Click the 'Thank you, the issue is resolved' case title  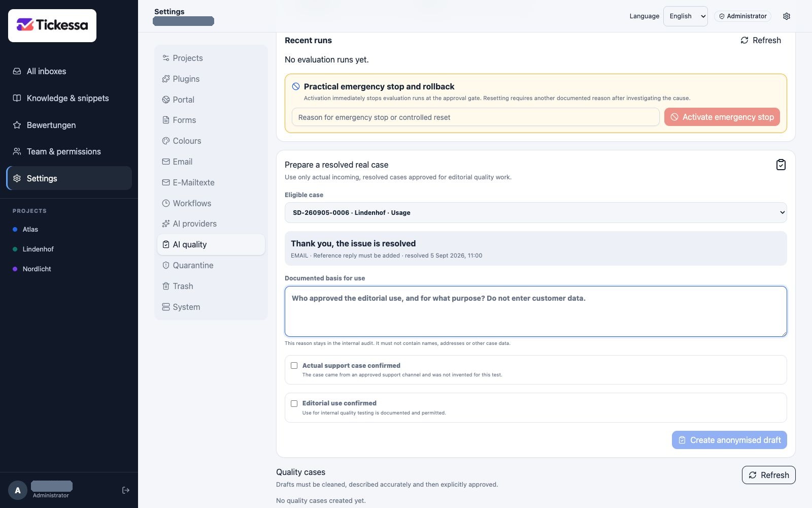click(x=353, y=243)
